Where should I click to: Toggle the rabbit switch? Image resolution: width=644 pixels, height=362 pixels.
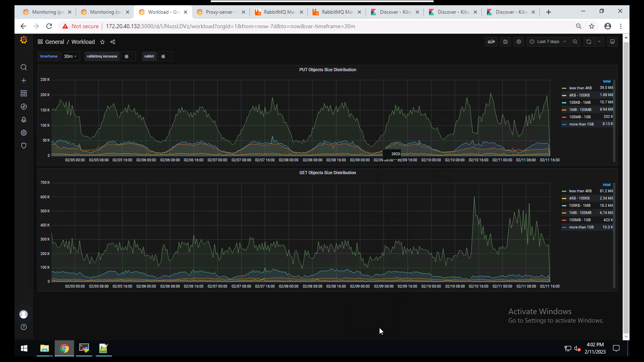165,57
